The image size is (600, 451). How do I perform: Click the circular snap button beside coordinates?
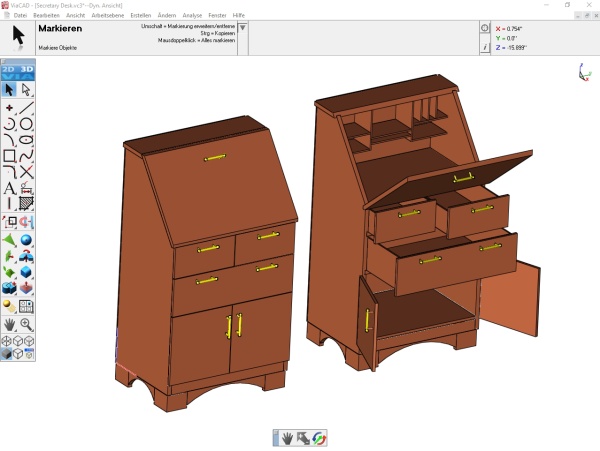tap(485, 28)
